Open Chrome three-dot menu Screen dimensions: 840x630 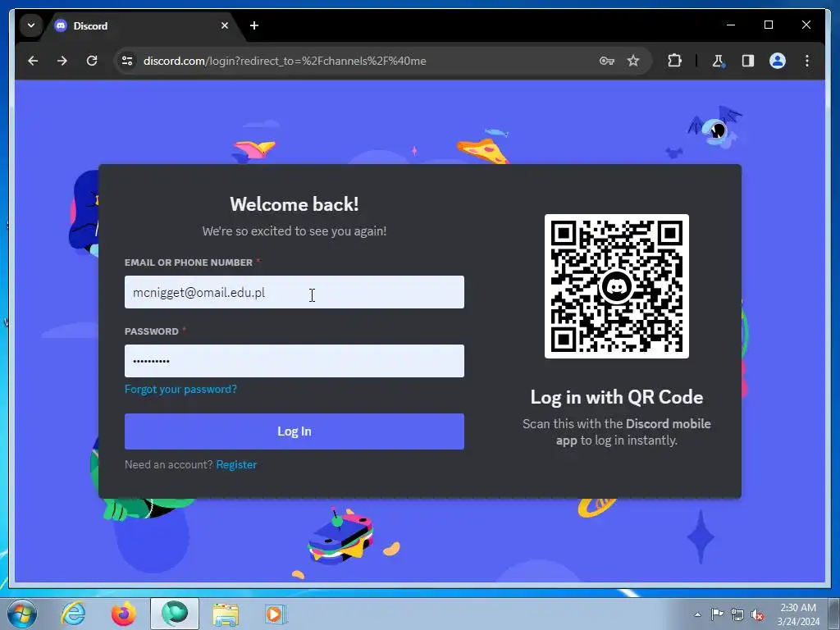(807, 61)
